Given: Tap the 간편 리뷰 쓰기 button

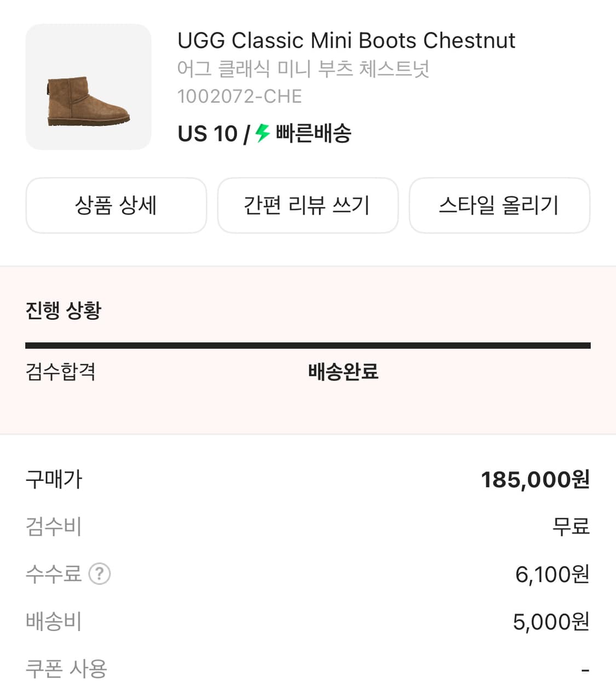Looking at the screenshot, I should coord(307,205).
